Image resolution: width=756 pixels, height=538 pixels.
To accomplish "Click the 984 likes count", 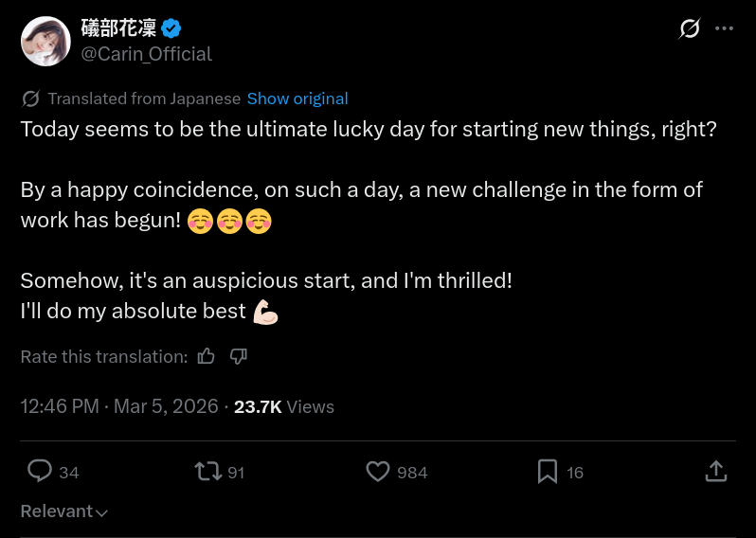I will [412, 472].
